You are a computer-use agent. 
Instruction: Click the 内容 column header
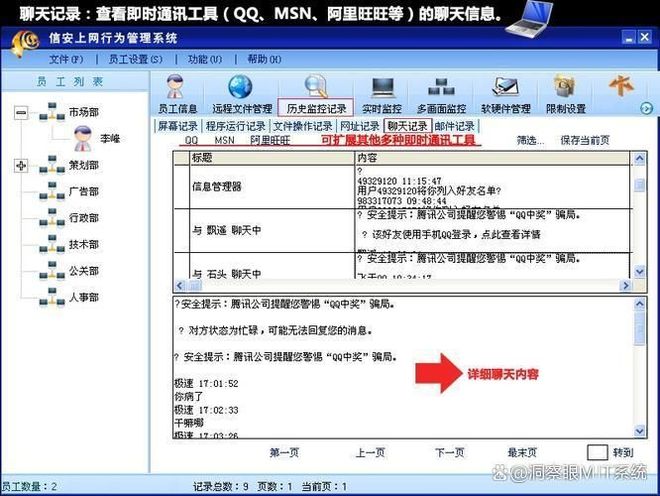click(492, 158)
